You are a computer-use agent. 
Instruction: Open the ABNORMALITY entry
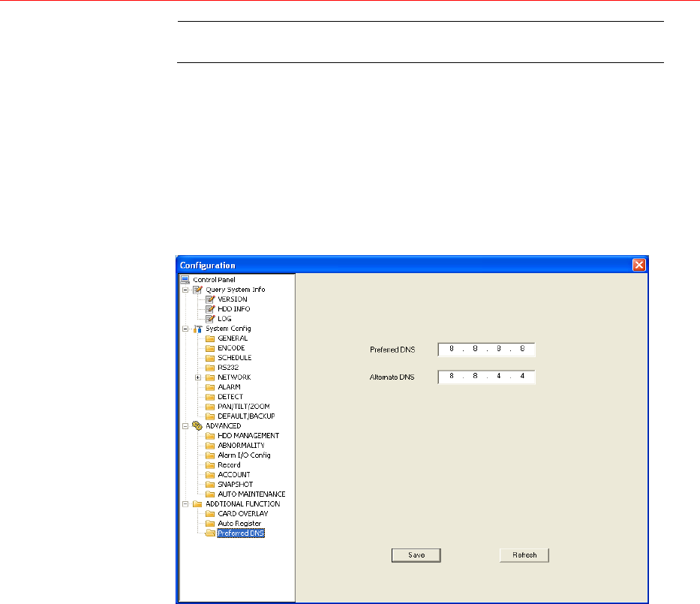point(241,446)
